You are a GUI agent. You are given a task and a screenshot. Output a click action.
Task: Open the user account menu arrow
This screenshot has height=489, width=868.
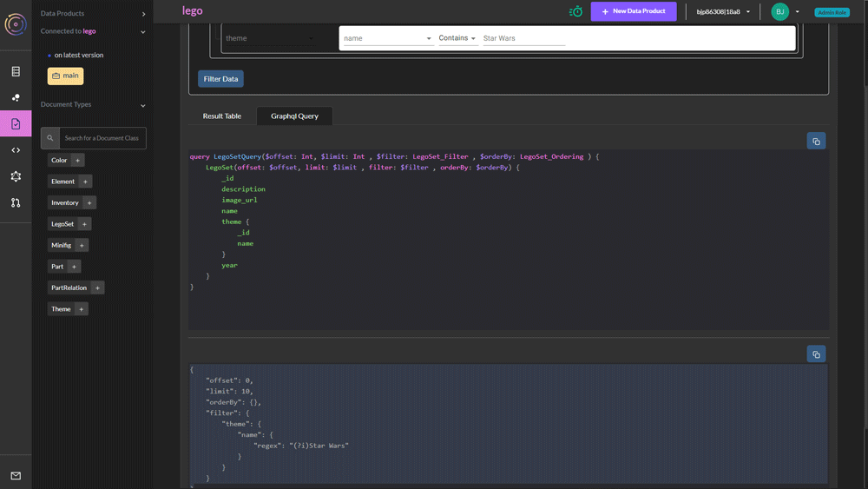(x=797, y=11)
